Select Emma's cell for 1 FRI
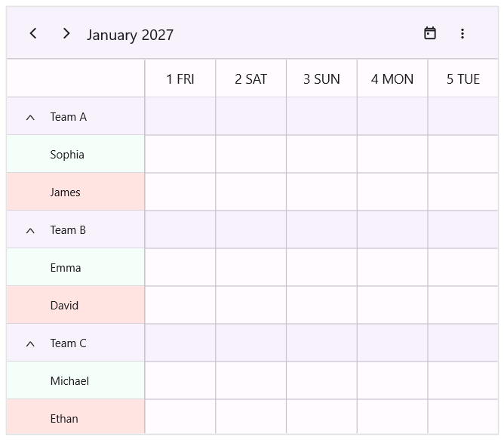504x440 pixels. [180, 267]
